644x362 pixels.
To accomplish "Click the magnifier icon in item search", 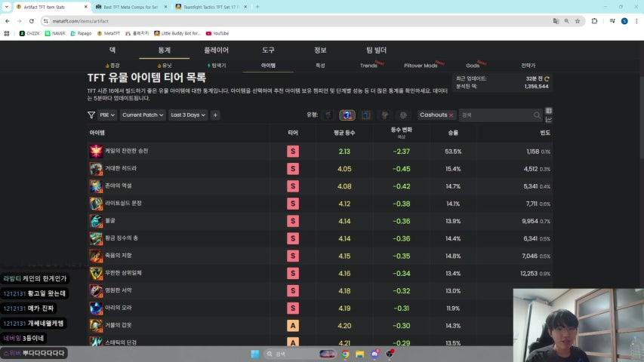I will tap(537, 115).
